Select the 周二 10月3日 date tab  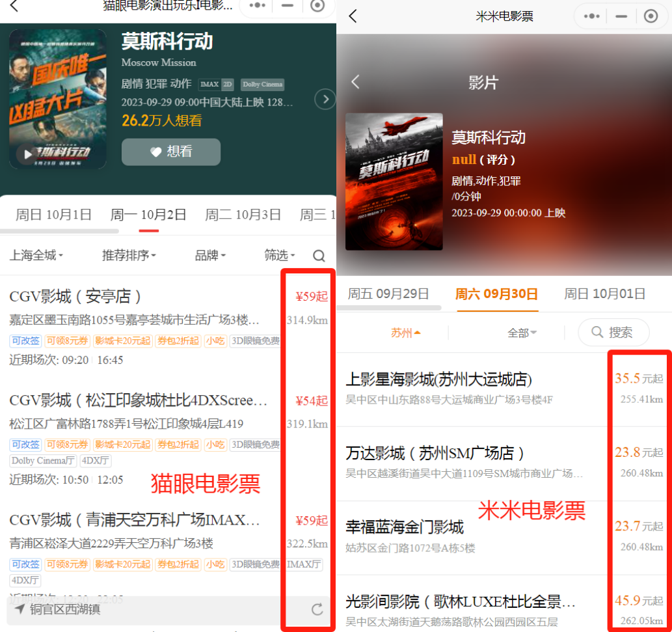click(243, 215)
